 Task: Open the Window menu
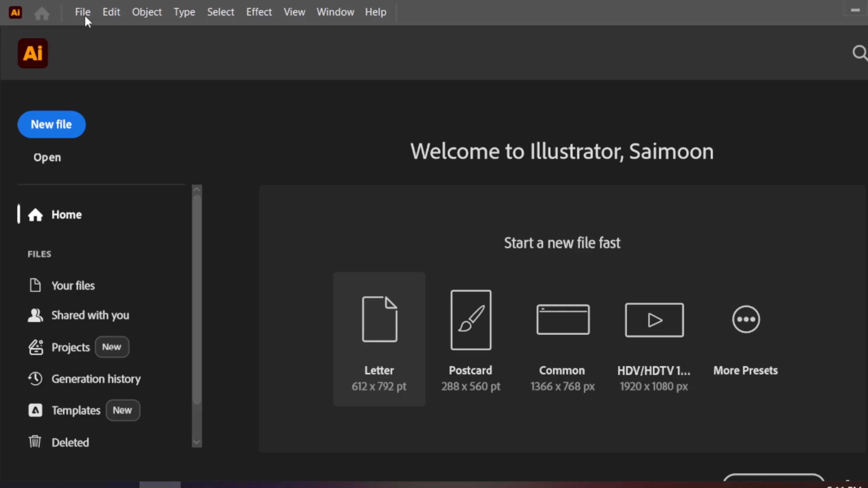pos(335,12)
